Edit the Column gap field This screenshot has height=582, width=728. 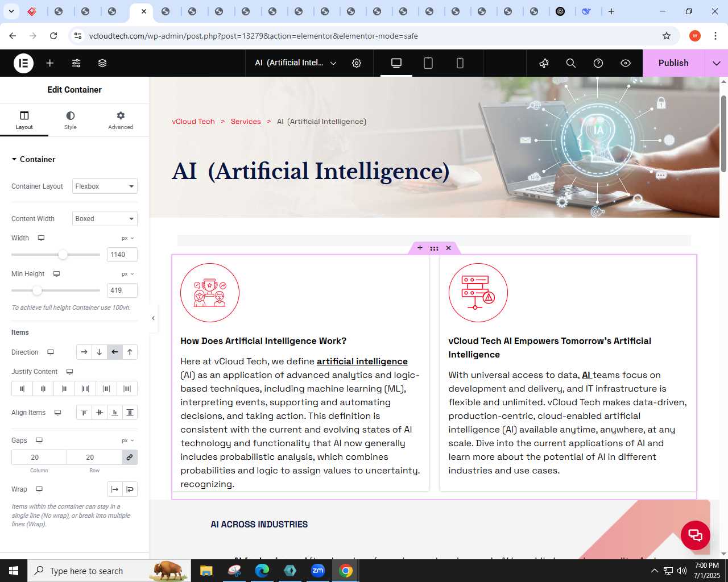coord(39,458)
